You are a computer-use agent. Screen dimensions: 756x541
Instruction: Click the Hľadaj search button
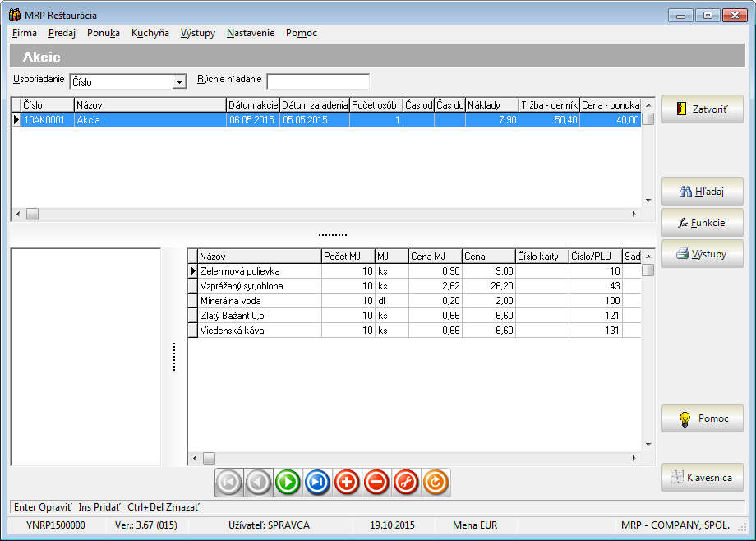pyautogui.click(x=703, y=192)
